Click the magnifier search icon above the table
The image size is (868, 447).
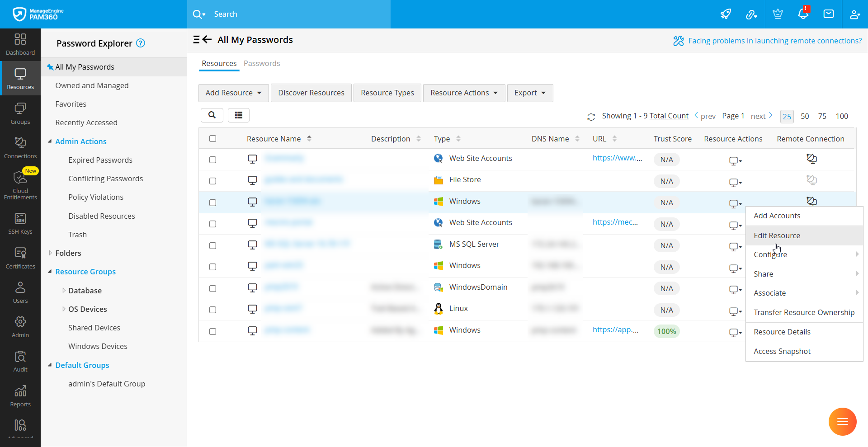pos(212,115)
